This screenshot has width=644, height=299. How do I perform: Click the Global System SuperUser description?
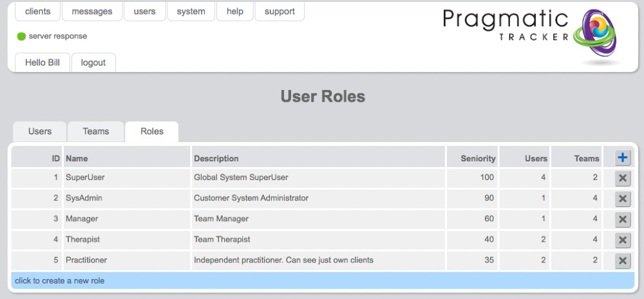click(241, 177)
